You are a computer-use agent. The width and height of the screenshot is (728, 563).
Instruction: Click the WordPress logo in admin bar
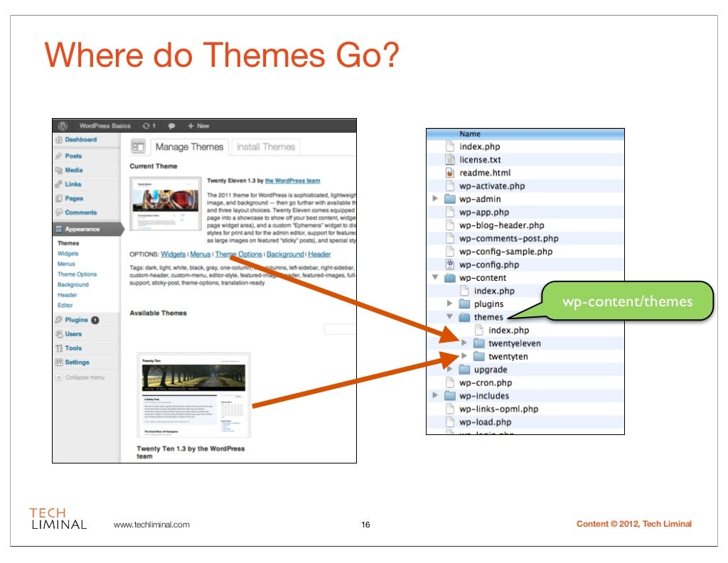63,126
